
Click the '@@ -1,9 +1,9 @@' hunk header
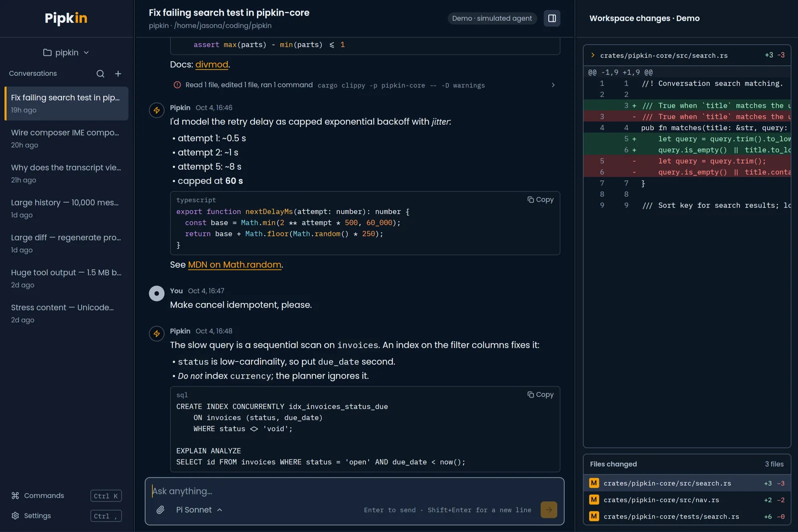620,72
